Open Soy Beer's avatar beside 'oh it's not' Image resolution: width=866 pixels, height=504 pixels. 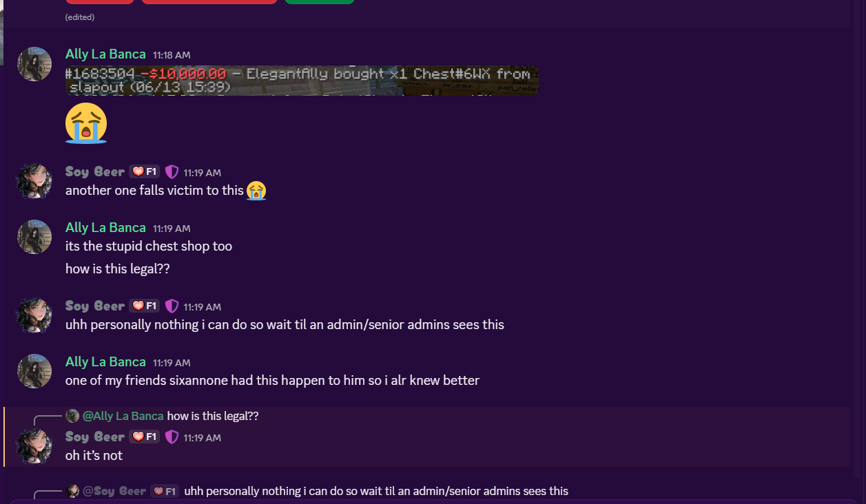click(x=34, y=446)
